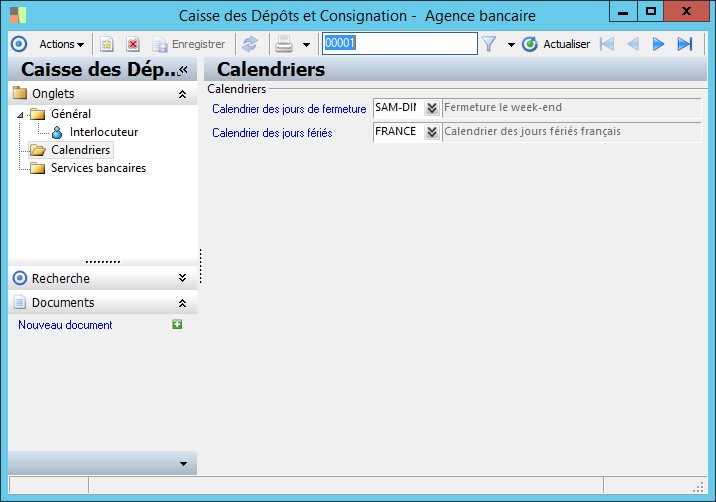
Task: Go to the first record
Action: (607, 44)
